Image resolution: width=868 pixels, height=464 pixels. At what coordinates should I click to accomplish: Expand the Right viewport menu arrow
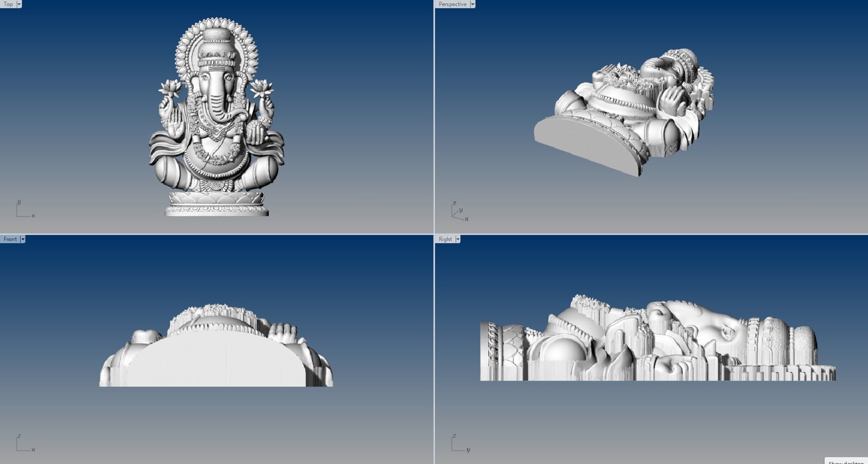pyautogui.click(x=458, y=239)
